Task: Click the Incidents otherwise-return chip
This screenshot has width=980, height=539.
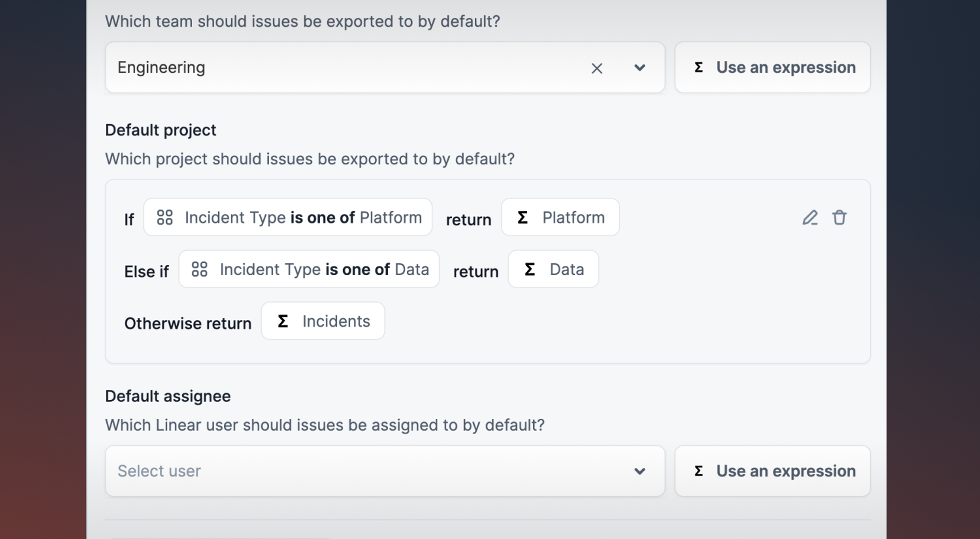Action: tap(336, 321)
